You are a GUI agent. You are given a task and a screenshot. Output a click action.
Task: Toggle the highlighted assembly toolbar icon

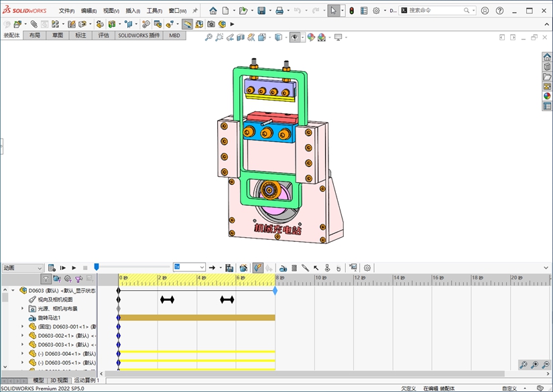tap(187, 24)
